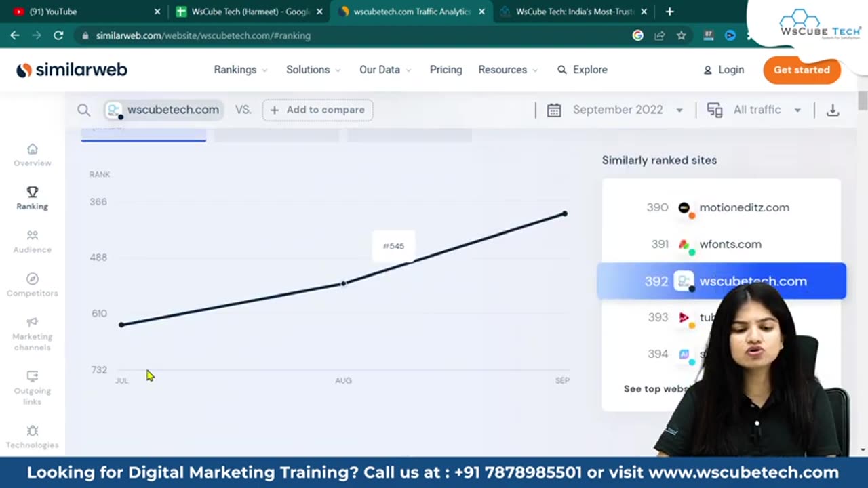Image resolution: width=868 pixels, height=488 pixels.
Task: Click the browser back arrow
Action: pos(14,35)
